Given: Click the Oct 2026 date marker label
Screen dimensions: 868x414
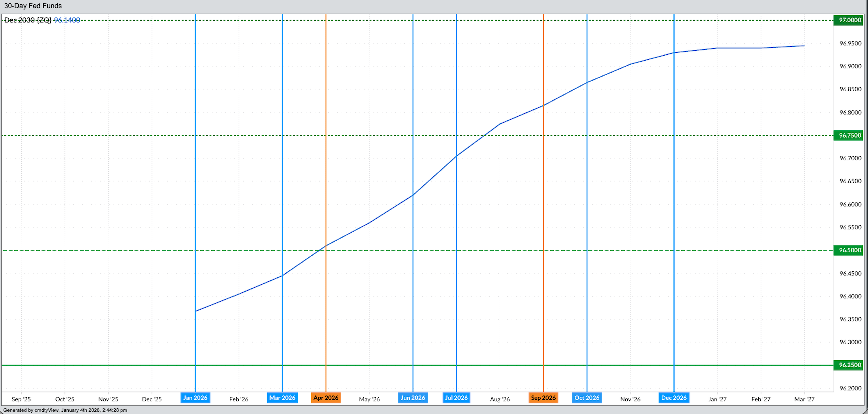Looking at the screenshot, I should tap(587, 398).
